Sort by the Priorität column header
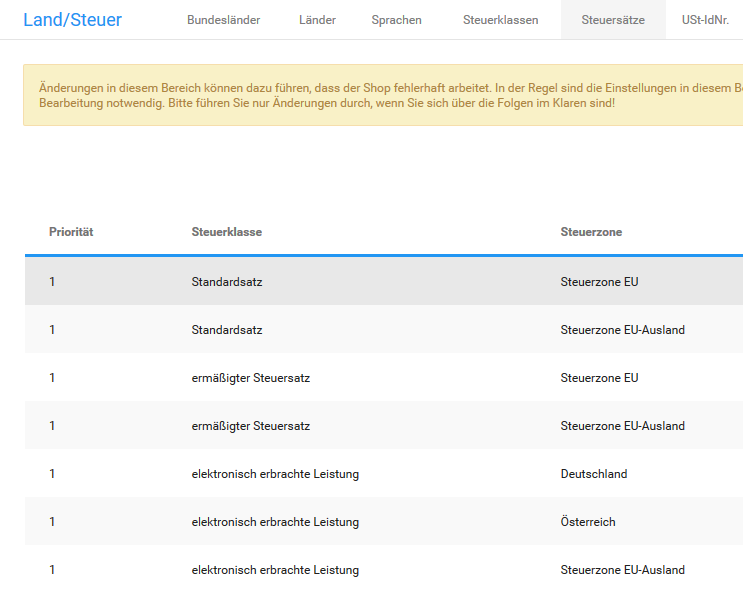The height and width of the screenshot is (601, 743). (71, 232)
